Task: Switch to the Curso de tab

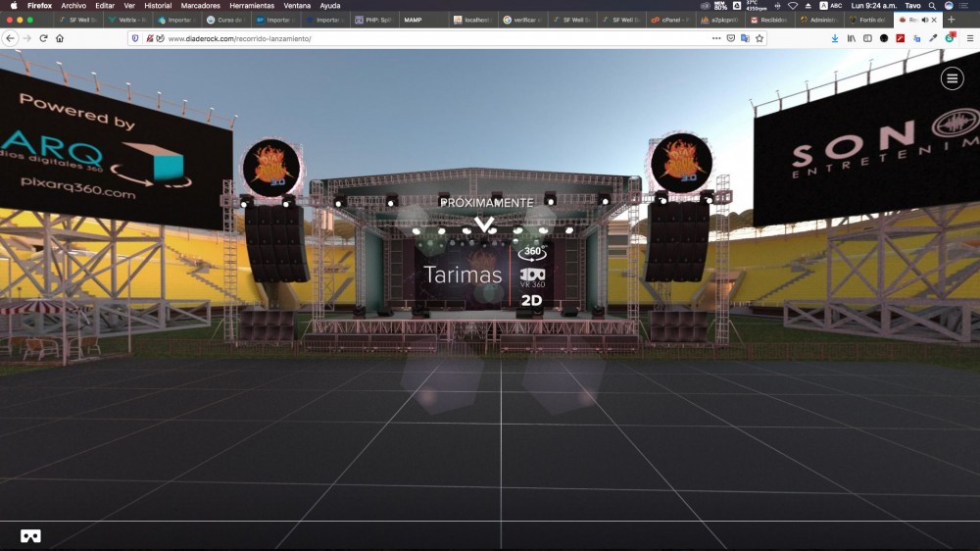Action: click(226, 20)
